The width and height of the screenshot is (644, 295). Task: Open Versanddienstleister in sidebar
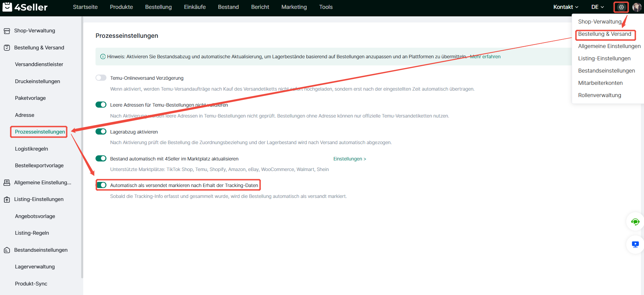pyautogui.click(x=39, y=64)
